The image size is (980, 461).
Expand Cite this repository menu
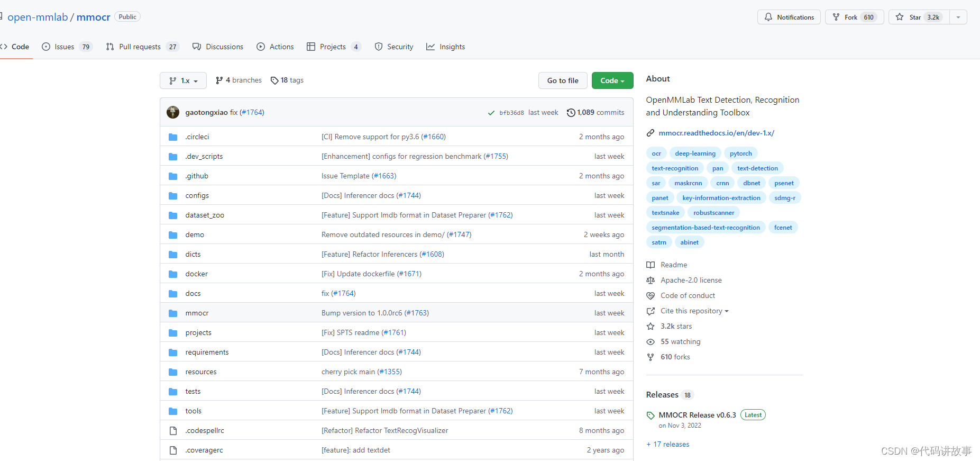[694, 311]
